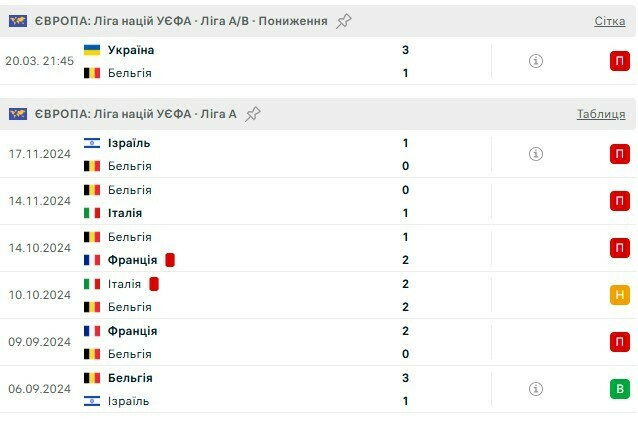638x421 pixels.
Task: Click the red П badge for 14.11.2024
Action: point(620,201)
